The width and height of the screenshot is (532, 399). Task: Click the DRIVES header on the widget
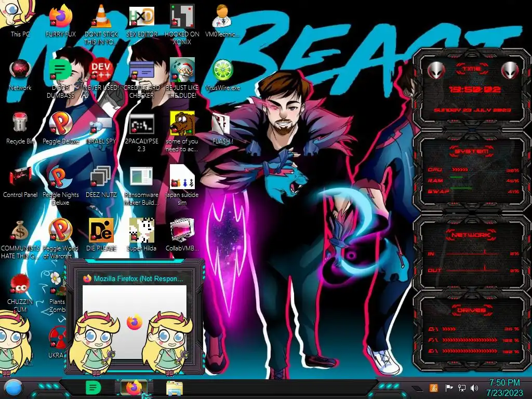tap(472, 310)
